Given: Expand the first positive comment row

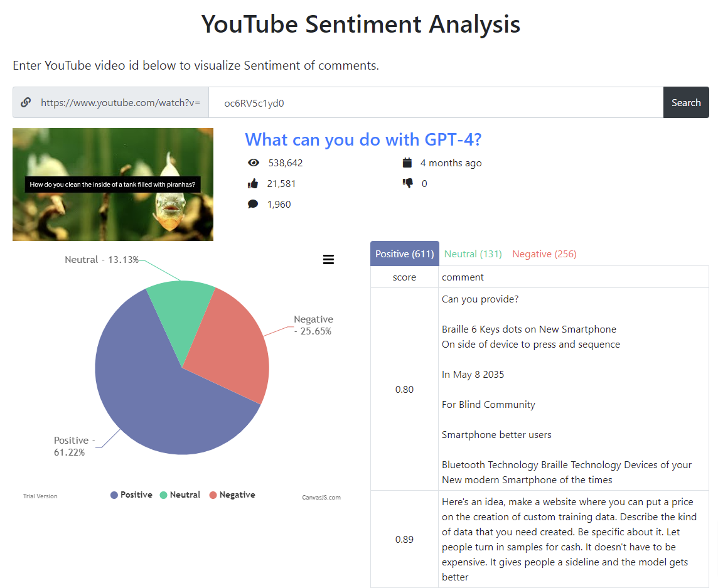Looking at the screenshot, I should tap(540, 389).
